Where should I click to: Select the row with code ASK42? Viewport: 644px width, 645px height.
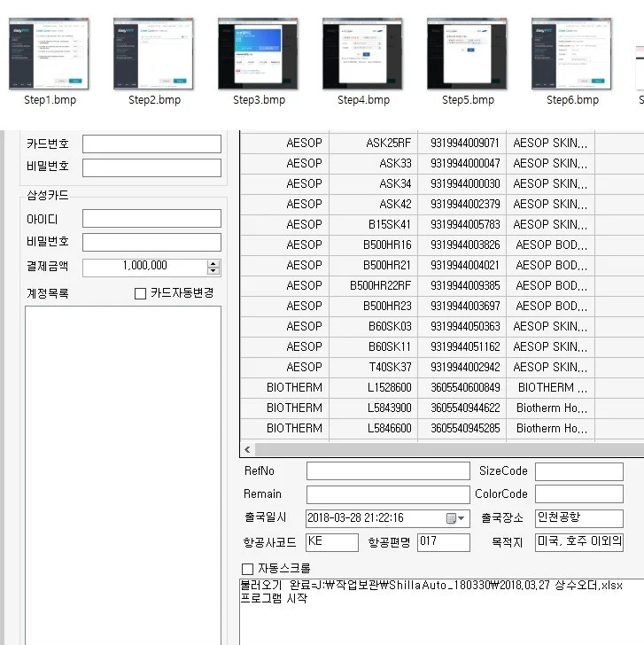442,204
